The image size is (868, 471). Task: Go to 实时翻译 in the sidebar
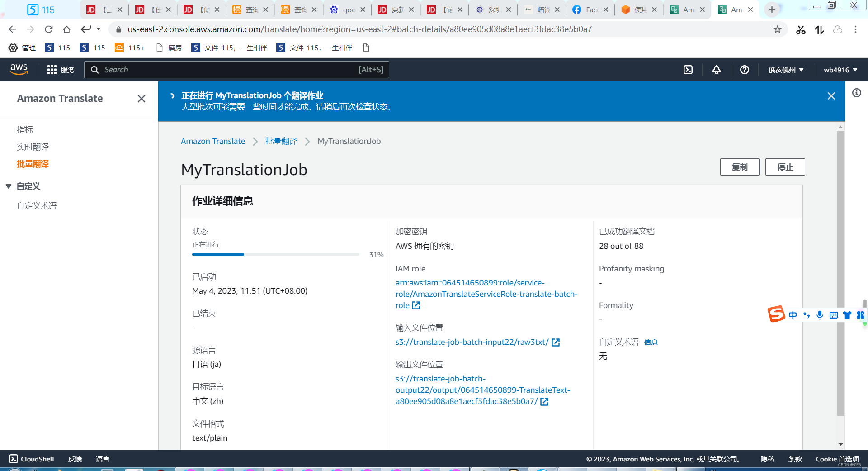click(x=33, y=147)
